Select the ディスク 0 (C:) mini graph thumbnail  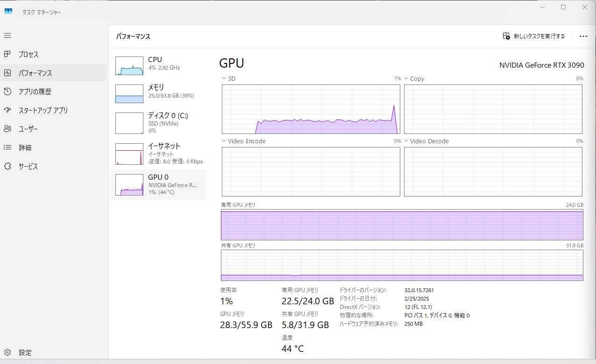click(x=129, y=123)
